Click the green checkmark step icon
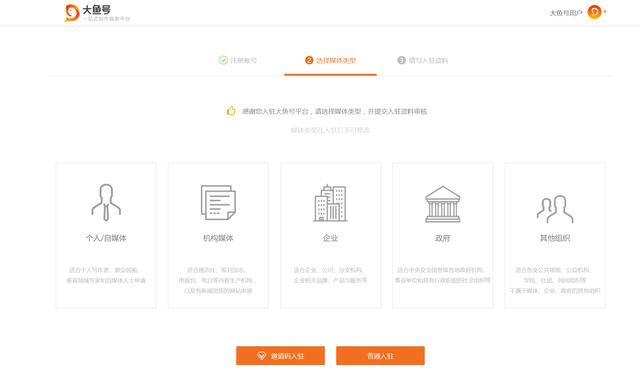The image size is (640, 372). pyautogui.click(x=223, y=60)
